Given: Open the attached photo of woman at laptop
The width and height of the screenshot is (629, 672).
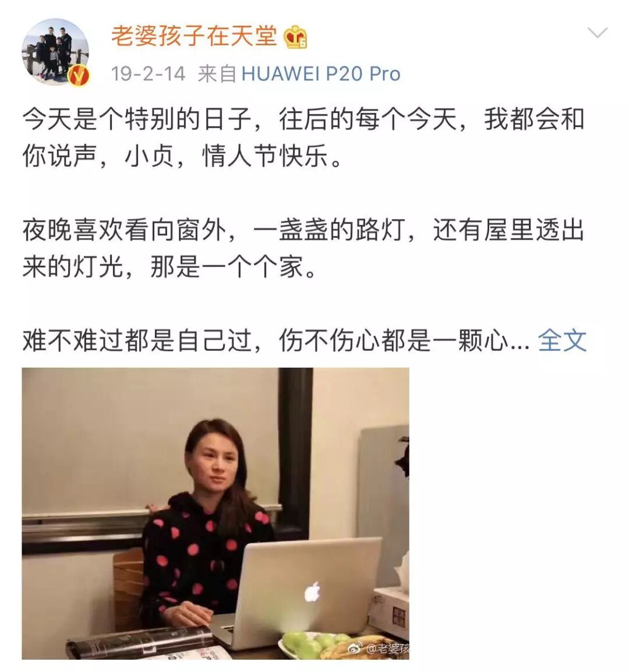Looking at the screenshot, I should (x=215, y=513).
